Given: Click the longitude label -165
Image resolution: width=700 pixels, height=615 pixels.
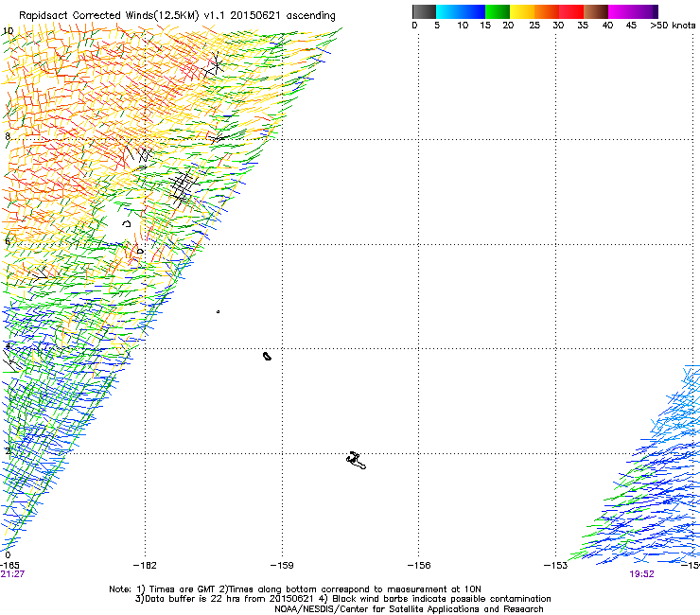Looking at the screenshot, I should [x=9, y=566].
